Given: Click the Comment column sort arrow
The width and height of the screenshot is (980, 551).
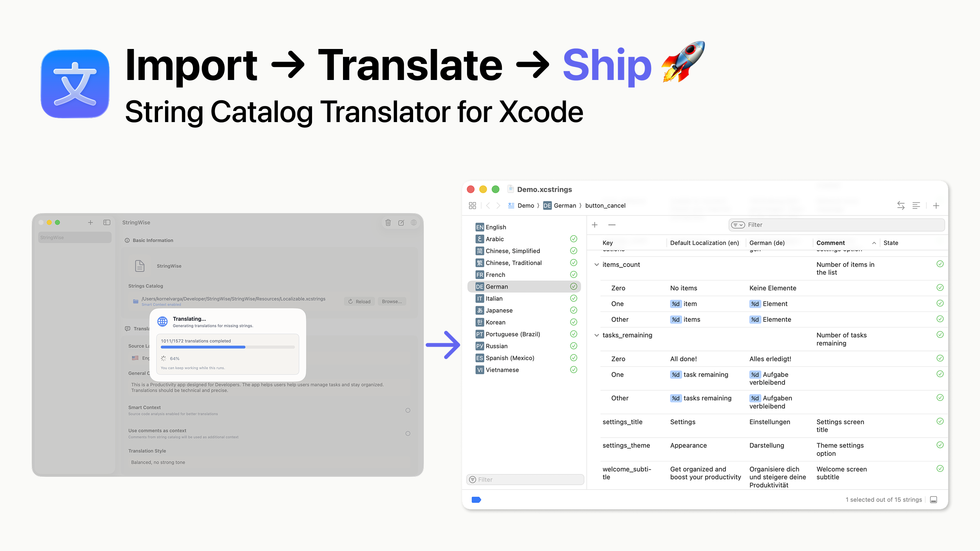Looking at the screenshot, I should pyautogui.click(x=874, y=243).
